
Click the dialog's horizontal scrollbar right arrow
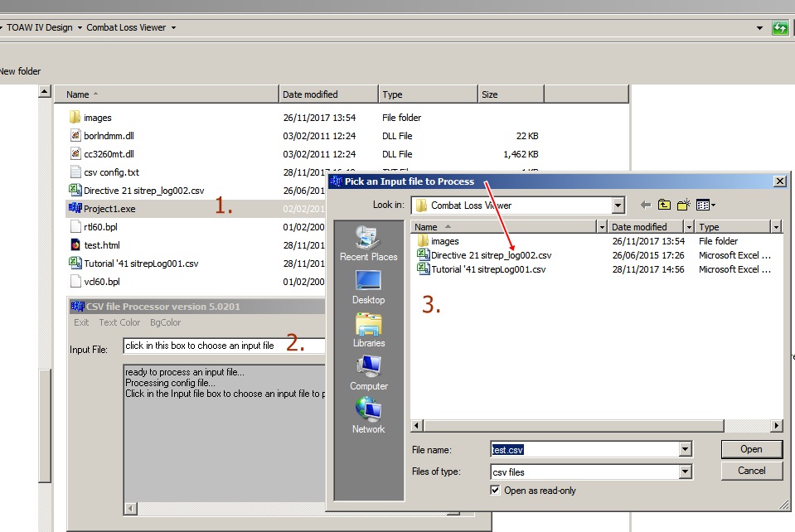776,426
